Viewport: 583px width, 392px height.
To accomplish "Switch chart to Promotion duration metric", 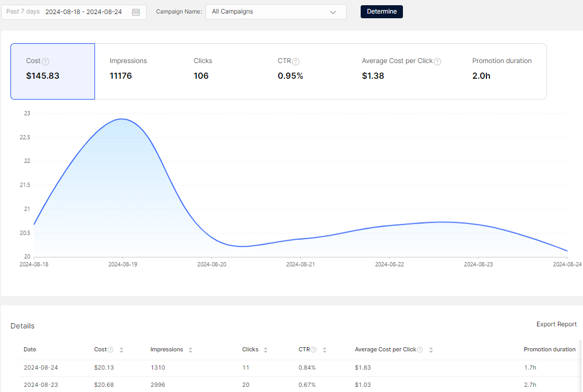I will [502, 71].
